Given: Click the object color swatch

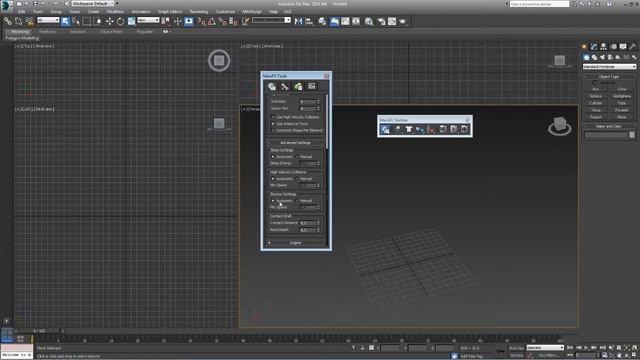Looking at the screenshot, I should tap(632, 135).
